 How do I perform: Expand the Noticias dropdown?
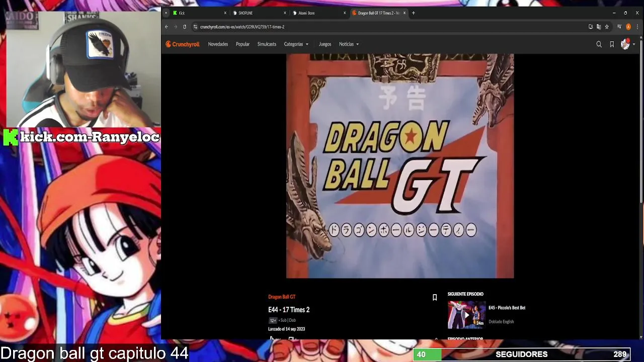pos(349,44)
